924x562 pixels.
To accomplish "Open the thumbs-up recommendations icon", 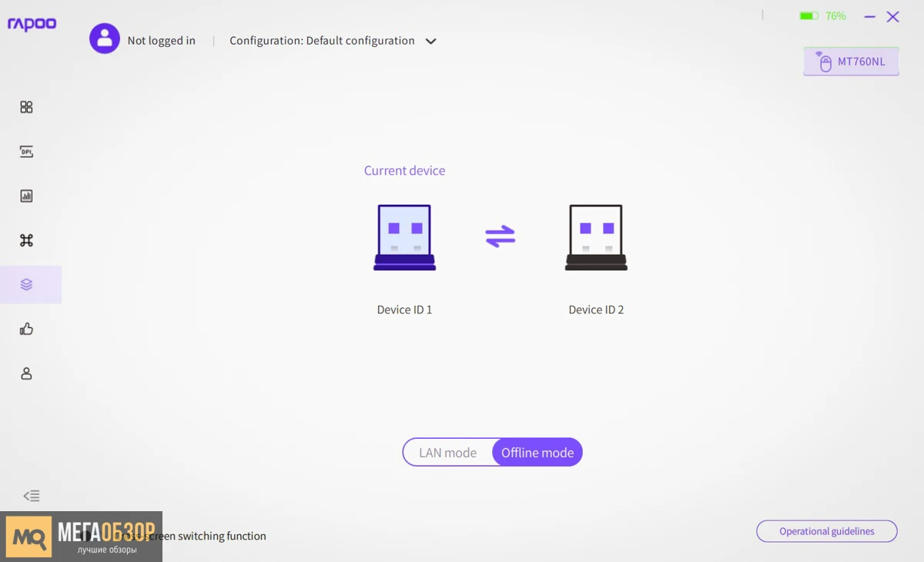I will coord(26,330).
